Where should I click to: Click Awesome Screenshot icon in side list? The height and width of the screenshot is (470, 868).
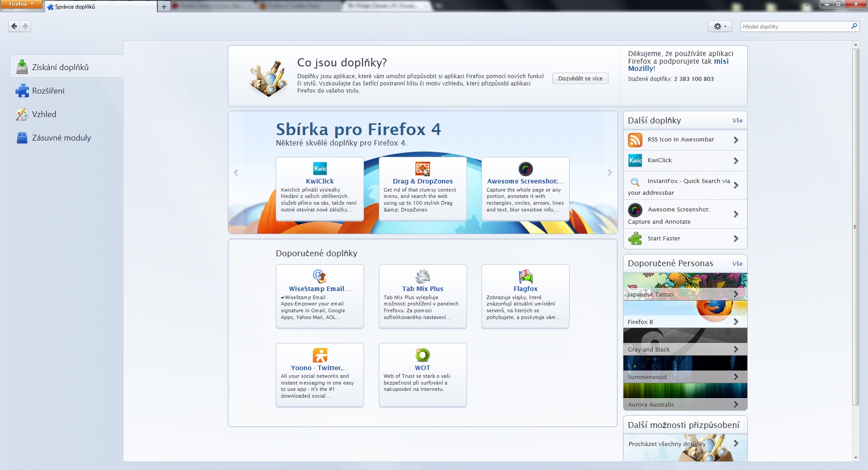tap(635, 210)
